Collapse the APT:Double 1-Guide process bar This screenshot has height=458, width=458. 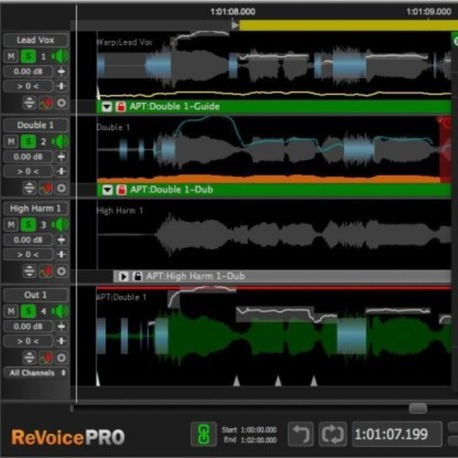107,107
